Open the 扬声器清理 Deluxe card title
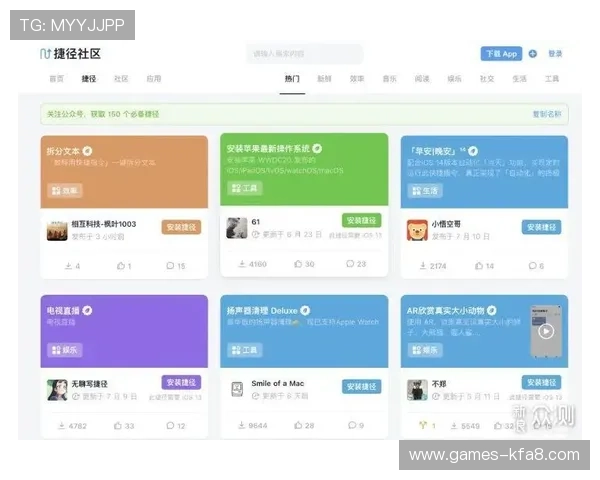 [262, 310]
